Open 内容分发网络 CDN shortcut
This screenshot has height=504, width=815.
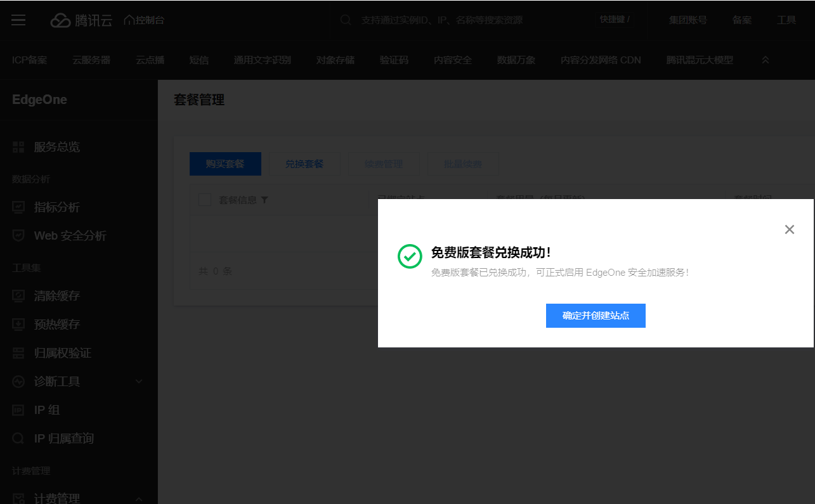[x=601, y=60]
